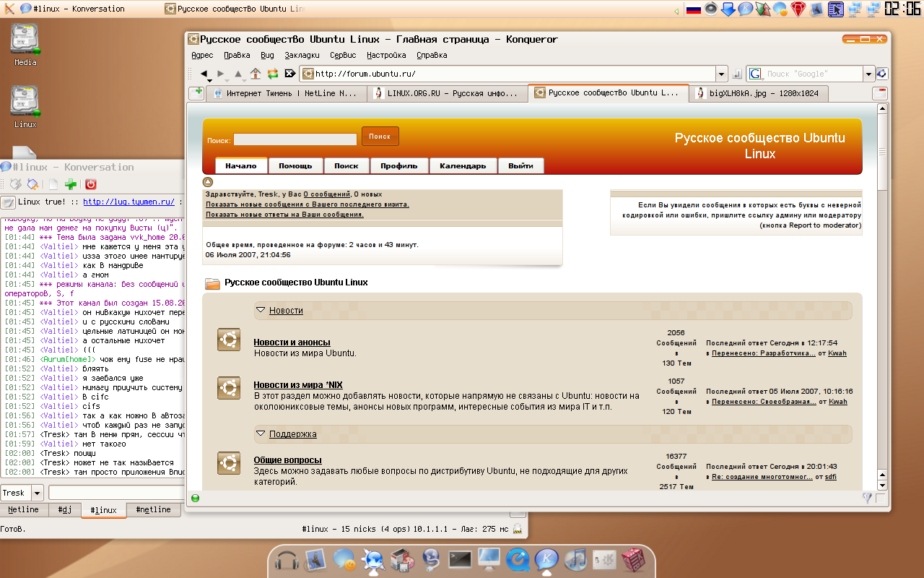Viewport: 924px width, 578px height.
Task: Click the Общие вопросы board icon
Action: tap(229, 462)
